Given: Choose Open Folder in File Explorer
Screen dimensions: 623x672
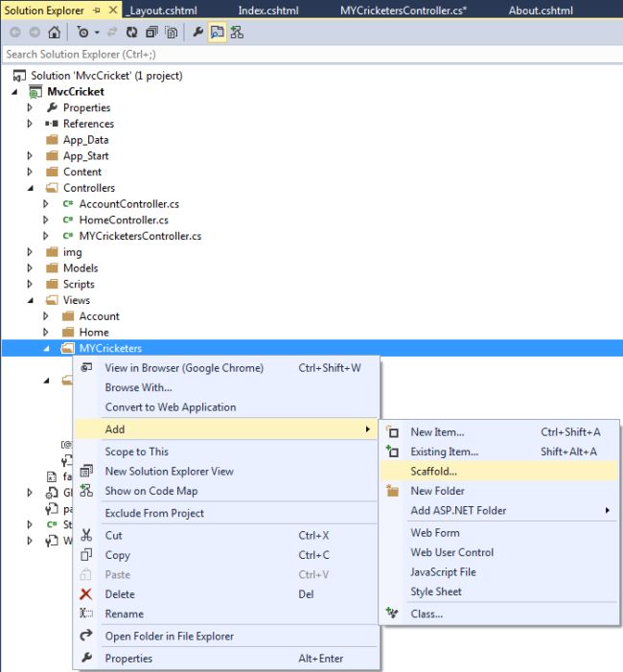Looking at the screenshot, I should 226,637.
